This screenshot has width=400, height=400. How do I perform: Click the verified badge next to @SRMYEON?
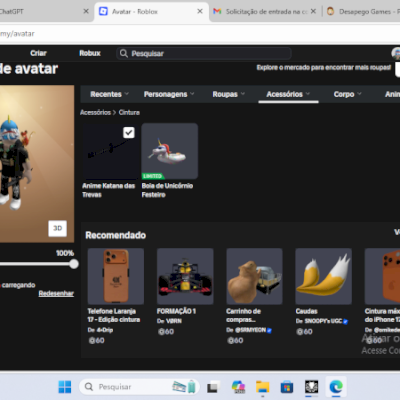269,330
